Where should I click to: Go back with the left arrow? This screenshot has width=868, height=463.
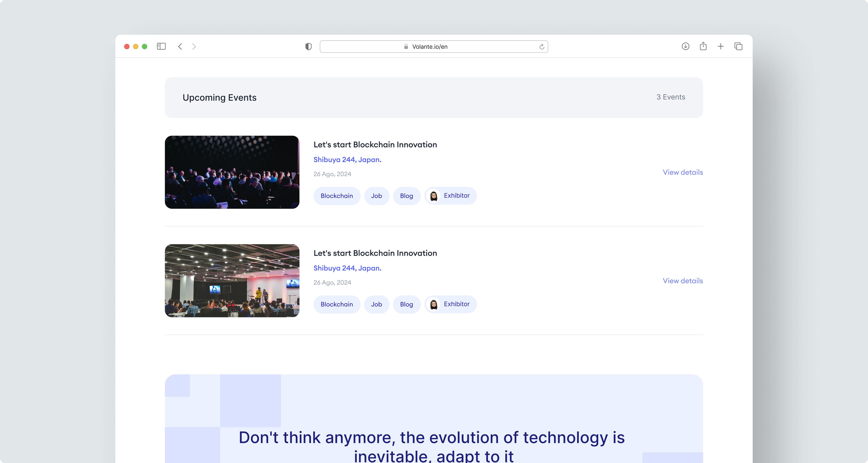click(180, 47)
